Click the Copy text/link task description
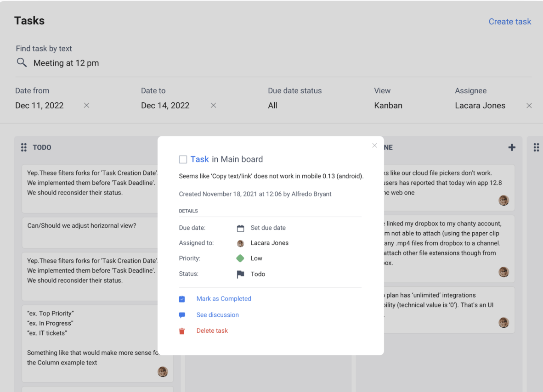The image size is (543, 392). (x=271, y=176)
